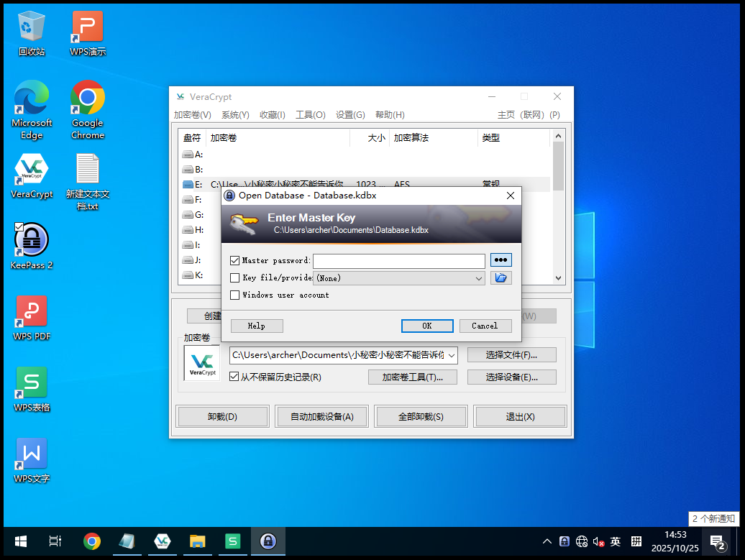Image resolution: width=745 pixels, height=560 pixels.
Task: Open the 系统(Y) menu
Action: point(235,115)
